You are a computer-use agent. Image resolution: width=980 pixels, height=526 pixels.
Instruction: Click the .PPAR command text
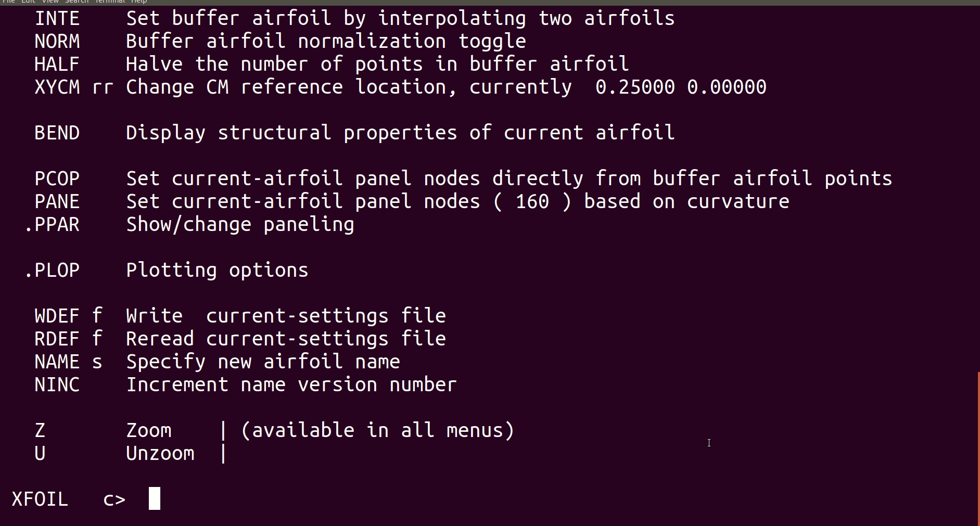(x=52, y=224)
